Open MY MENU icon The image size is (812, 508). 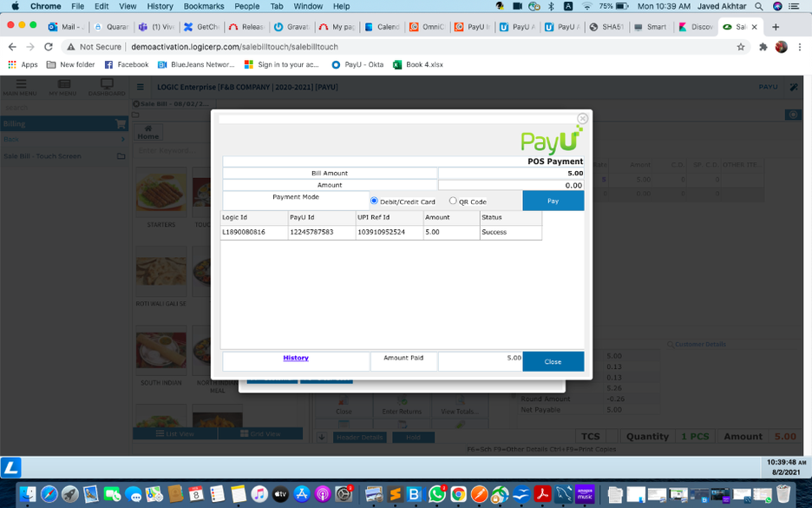(63, 84)
